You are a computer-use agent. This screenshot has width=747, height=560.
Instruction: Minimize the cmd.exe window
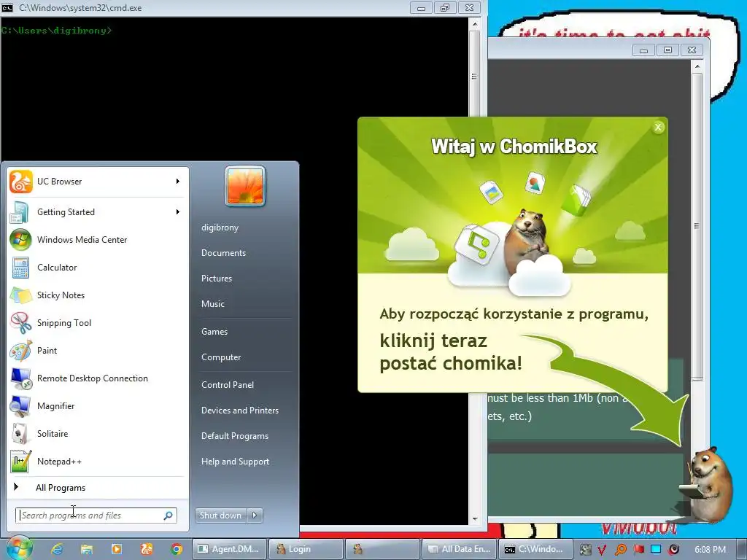tap(421, 8)
